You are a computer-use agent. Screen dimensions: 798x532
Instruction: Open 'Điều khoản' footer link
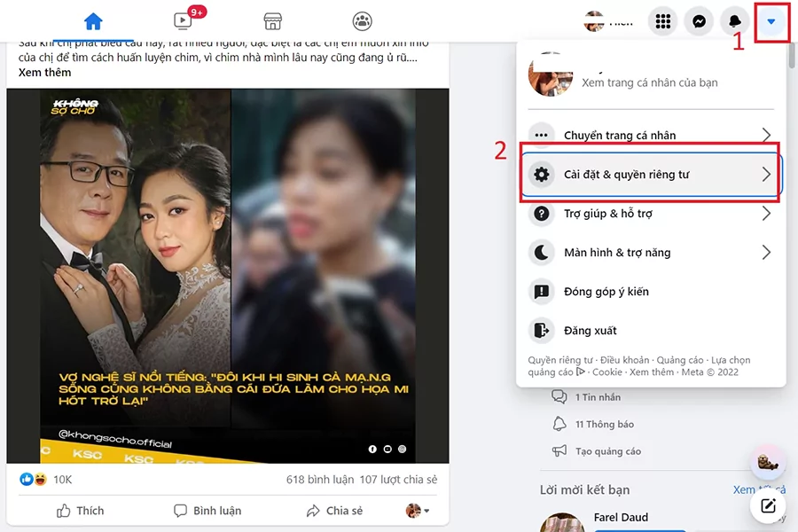(x=624, y=360)
